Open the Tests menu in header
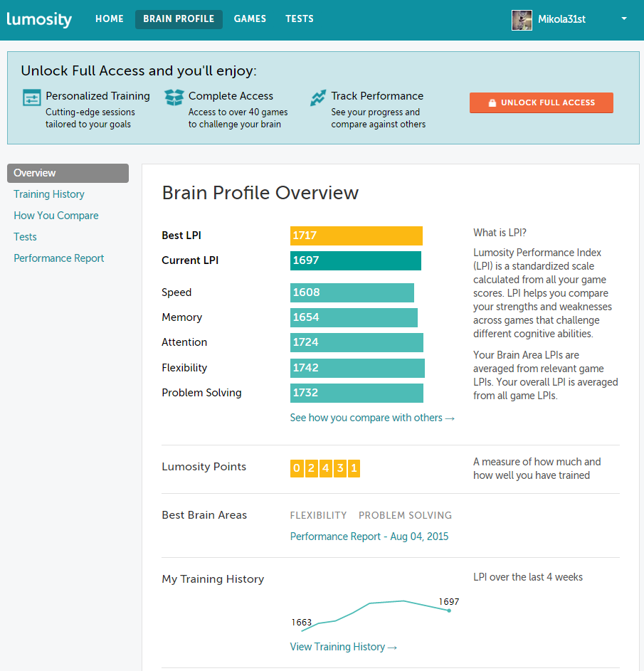 coord(300,19)
